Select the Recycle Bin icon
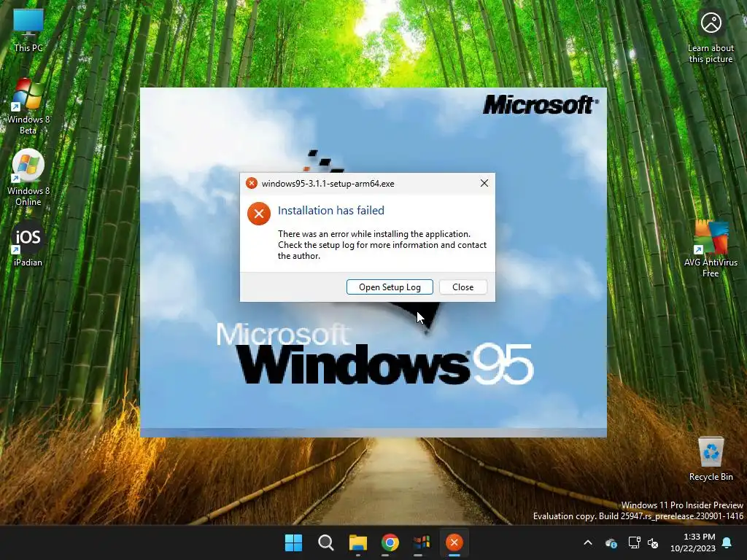The width and height of the screenshot is (747, 560). coord(711,458)
